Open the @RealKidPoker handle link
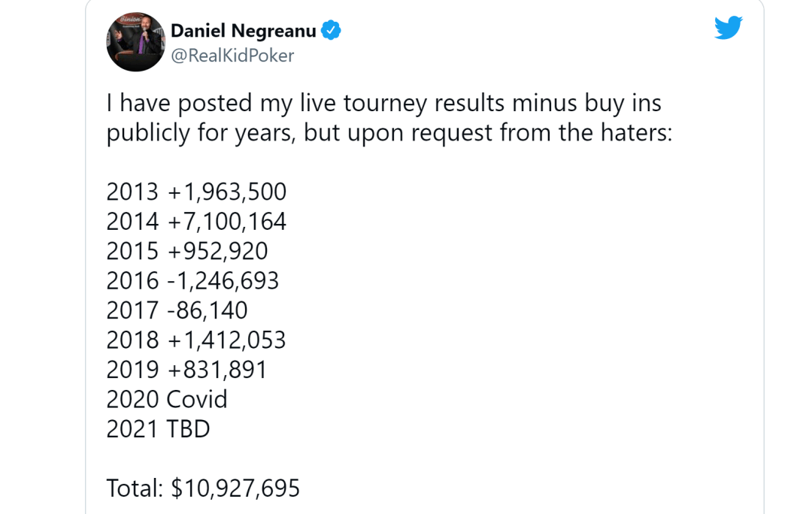812x514 pixels. pyautogui.click(x=232, y=56)
